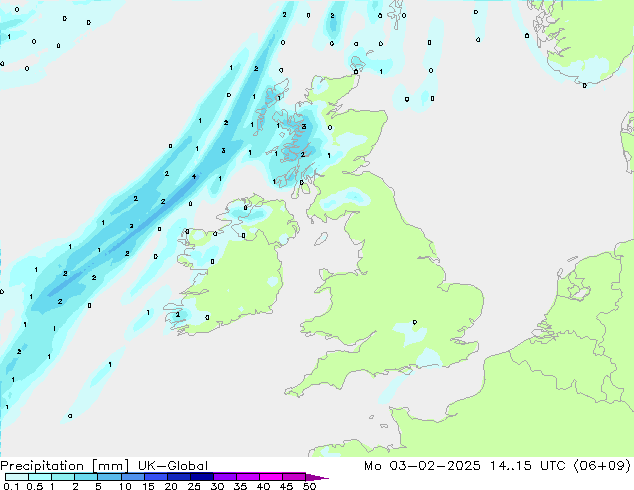Click the 25–30 mm navy legend swatch
The width and height of the screenshot is (634, 490).
coord(202,477)
